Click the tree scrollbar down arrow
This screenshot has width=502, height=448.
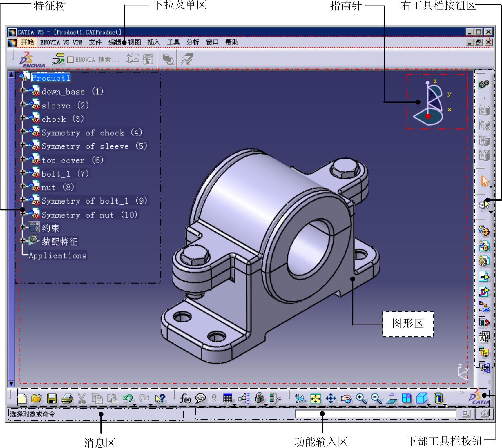point(11,384)
